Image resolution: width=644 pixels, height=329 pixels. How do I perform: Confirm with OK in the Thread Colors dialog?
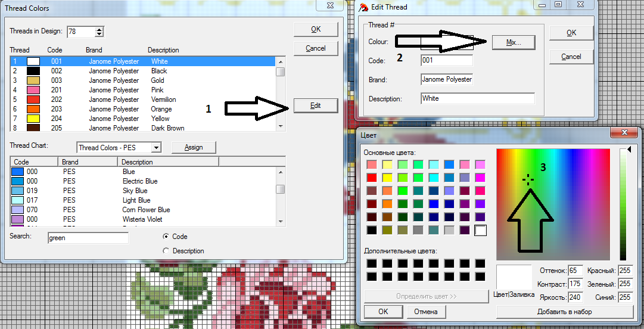point(316,29)
